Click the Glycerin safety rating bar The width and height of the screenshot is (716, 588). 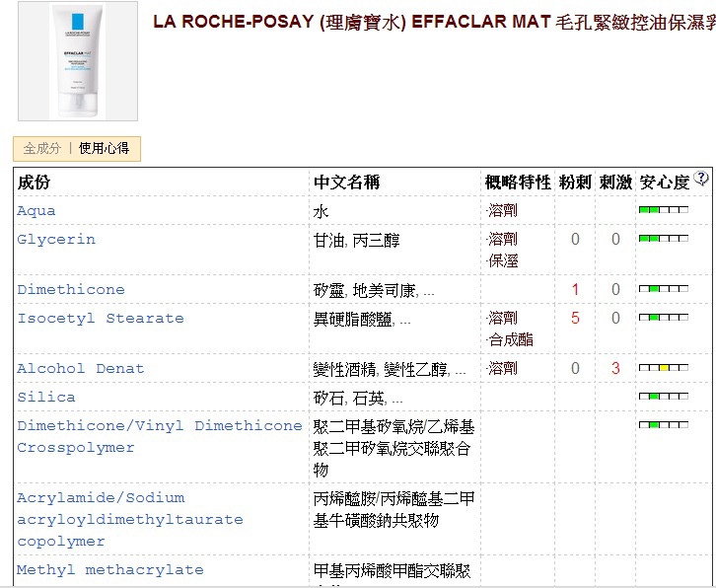click(664, 239)
